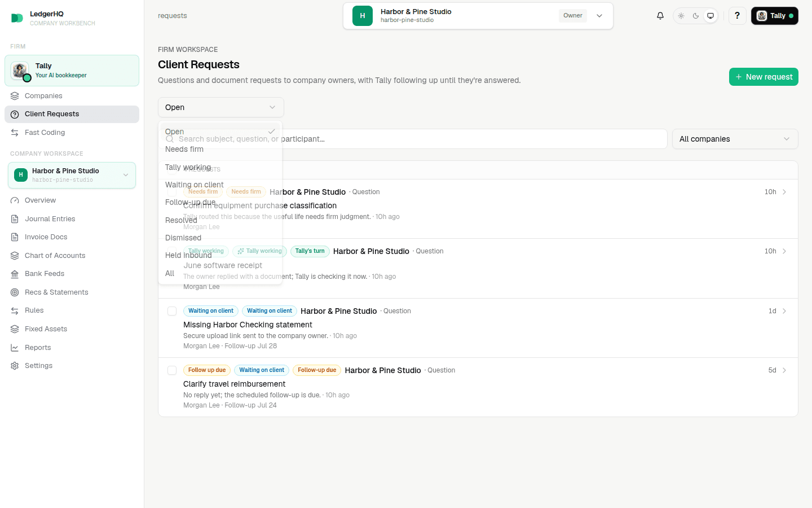Tick checkbox for Clarify travel reimbursement
Image resolution: width=812 pixels, height=508 pixels.
(172, 370)
